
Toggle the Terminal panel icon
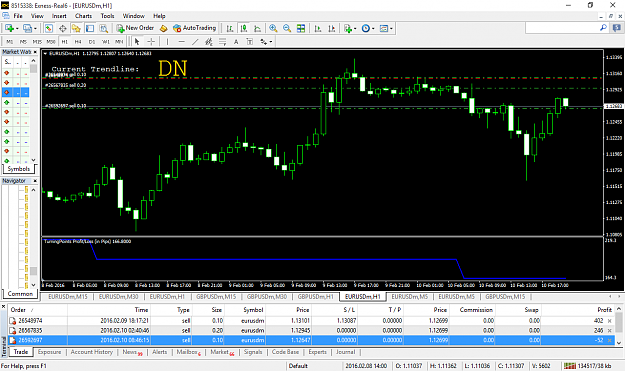(90, 28)
